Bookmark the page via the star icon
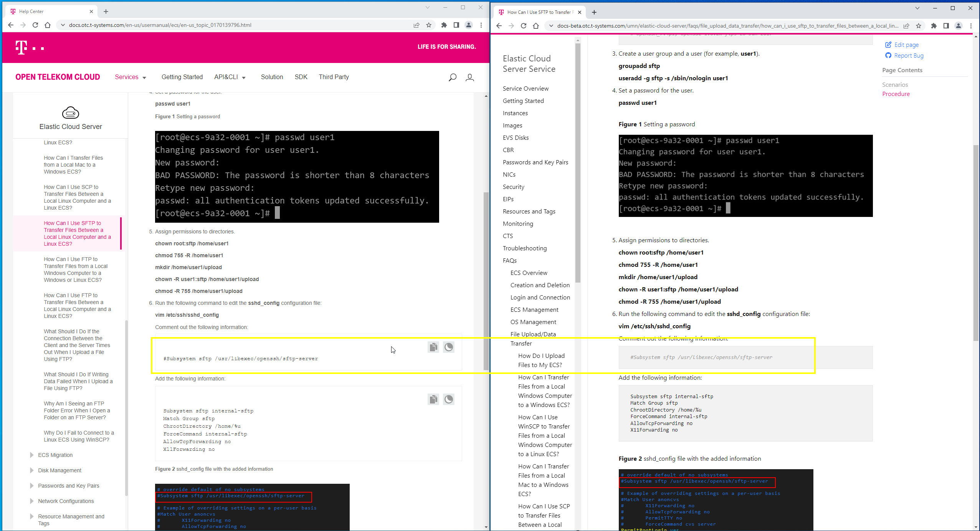 pyautogui.click(x=429, y=25)
